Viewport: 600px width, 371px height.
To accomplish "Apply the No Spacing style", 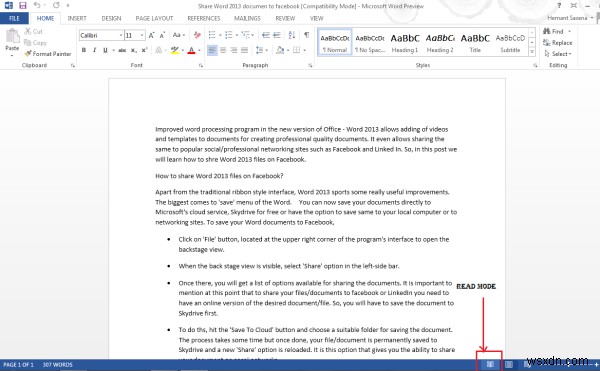I will [370, 42].
